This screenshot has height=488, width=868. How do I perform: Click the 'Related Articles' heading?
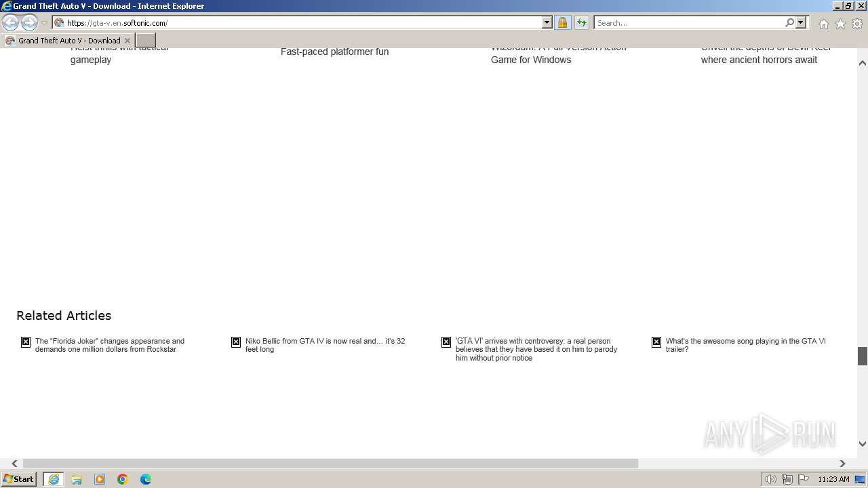click(x=64, y=315)
